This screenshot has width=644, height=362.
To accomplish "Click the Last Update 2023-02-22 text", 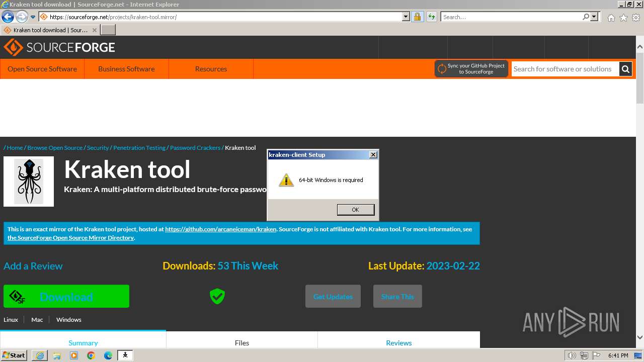I will pyautogui.click(x=424, y=266).
